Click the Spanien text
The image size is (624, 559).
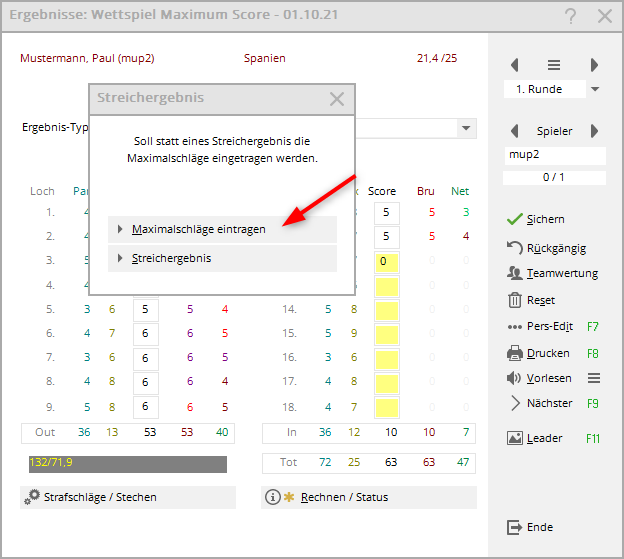265,58
